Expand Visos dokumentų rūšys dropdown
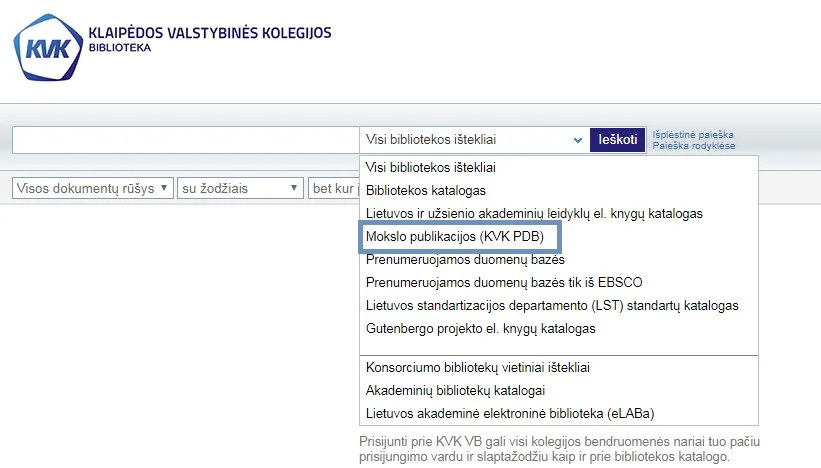The width and height of the screenshot is (821, 468). 93,188
